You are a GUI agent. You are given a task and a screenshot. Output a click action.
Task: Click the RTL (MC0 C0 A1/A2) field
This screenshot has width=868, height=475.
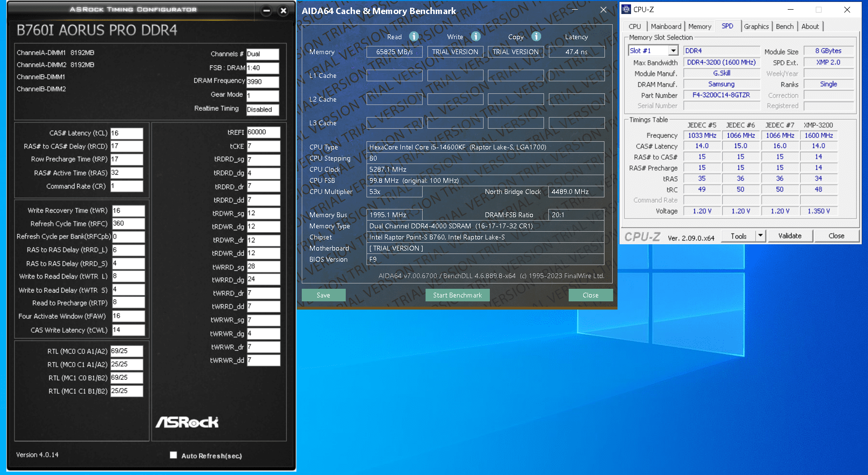pyautogui.click(x=127, y=351)
